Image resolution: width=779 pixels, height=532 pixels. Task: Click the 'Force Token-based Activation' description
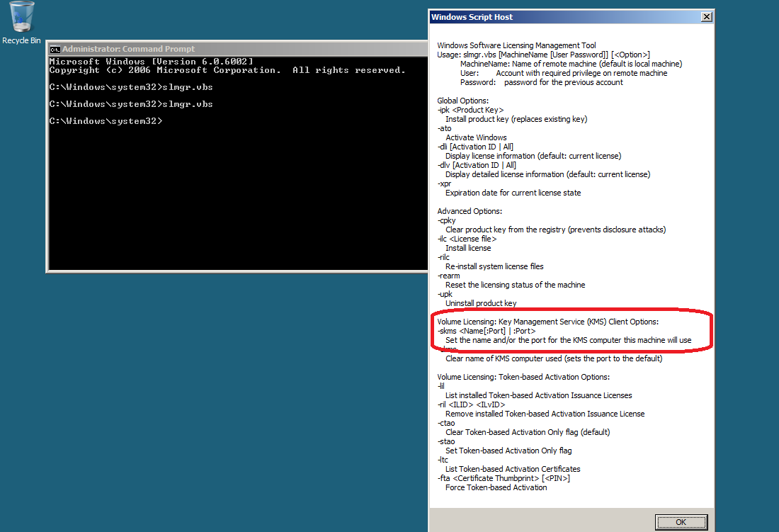point(496,487)
